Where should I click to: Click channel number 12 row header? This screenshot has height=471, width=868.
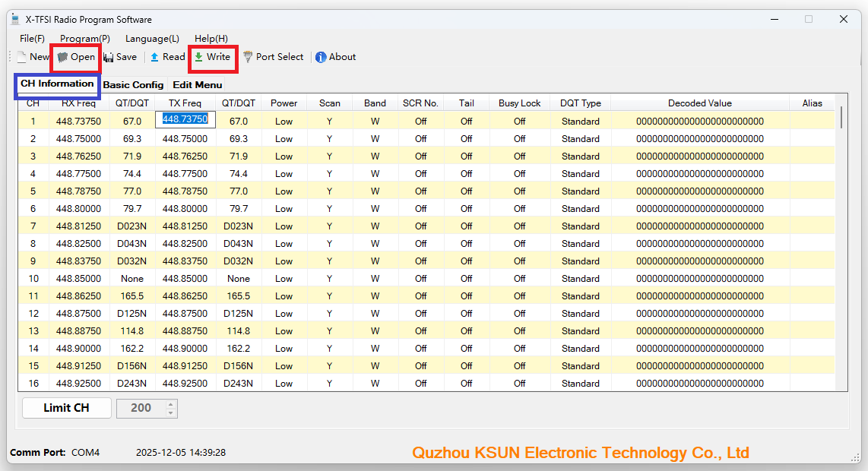coord(33,313)
